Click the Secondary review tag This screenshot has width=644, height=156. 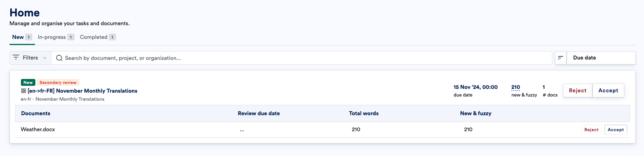58,82
